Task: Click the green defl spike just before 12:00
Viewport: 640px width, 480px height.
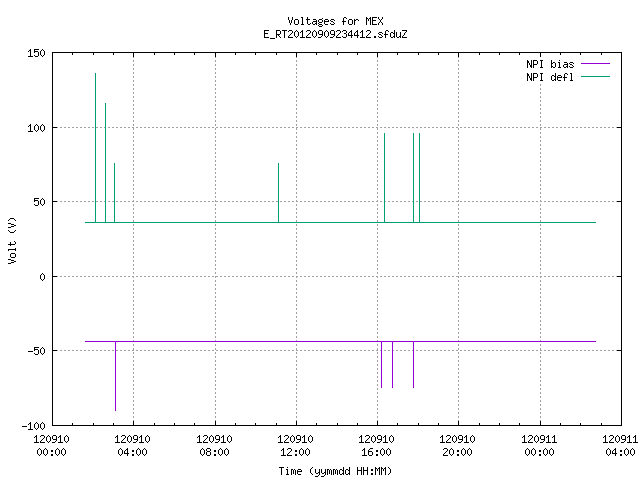Action: pos(278,193)
